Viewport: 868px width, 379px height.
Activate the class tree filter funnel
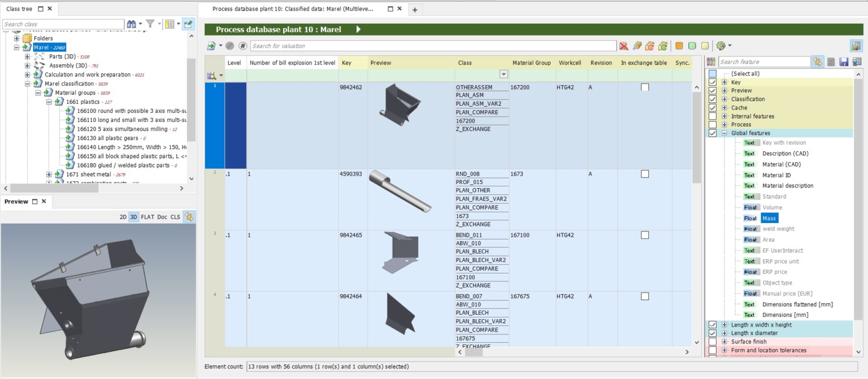150,25
